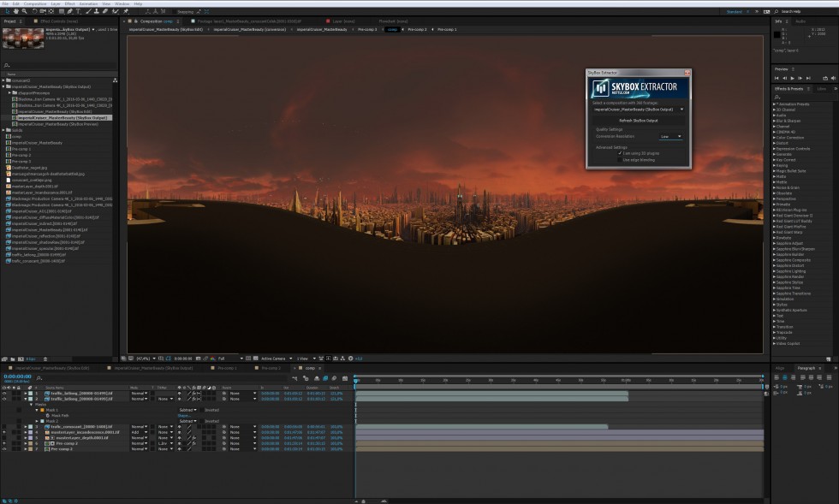Open the viewer resolution dropdown showing Full

pos(225,358)
